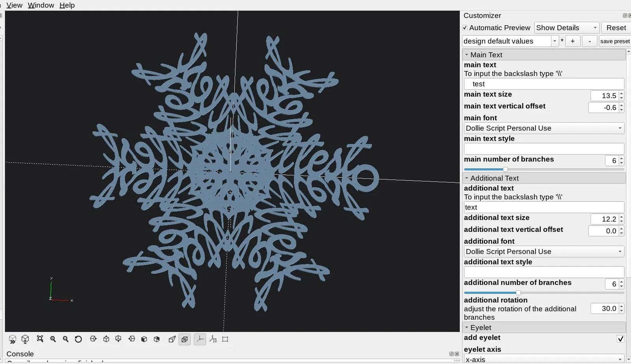Open the Help menu
The width and height of the screenshot is (631, 364).
(67, 5)
